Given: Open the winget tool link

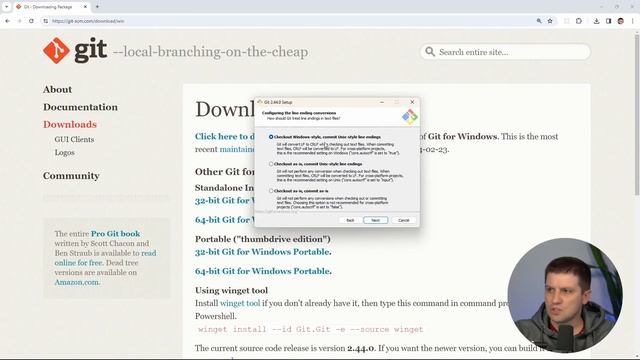Looking at the screenshot, I should click(240, 303).
